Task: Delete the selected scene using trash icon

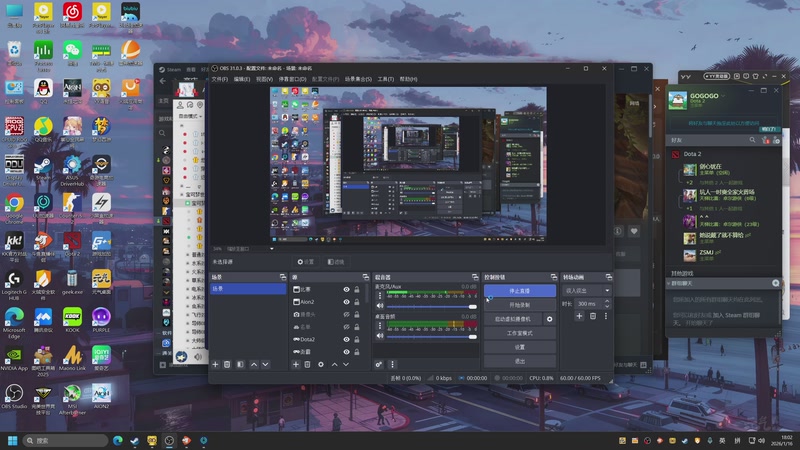Action: 227,364
